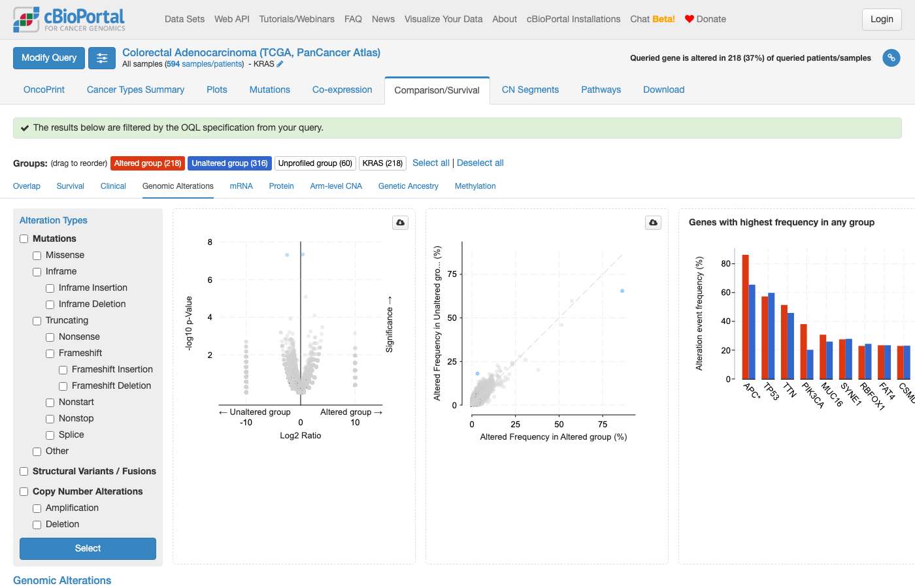This screenshot has height=588, width=915.
Task: Enable Structural Variants / Fusions checkbox
Action: 24,472
